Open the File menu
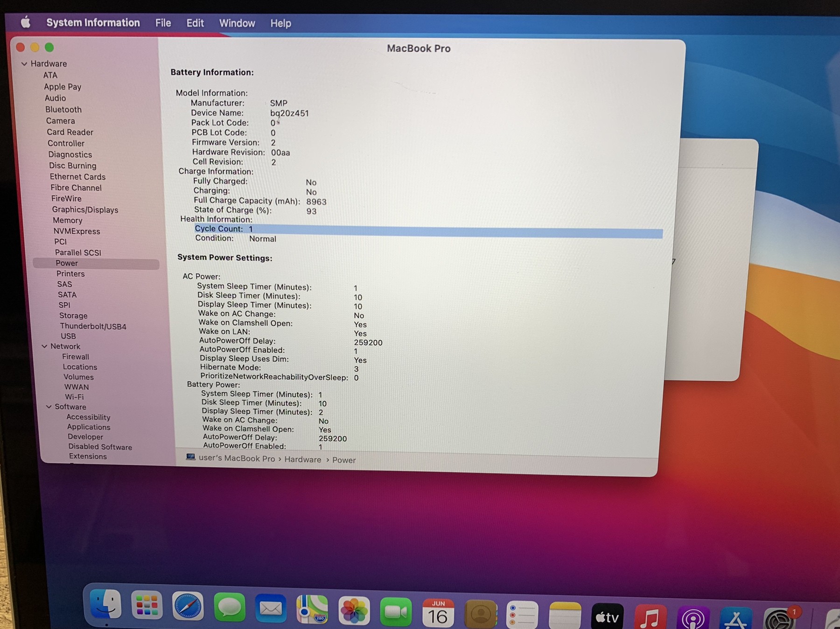The width and height of the screenshot is (840, 629). (163, 23)
